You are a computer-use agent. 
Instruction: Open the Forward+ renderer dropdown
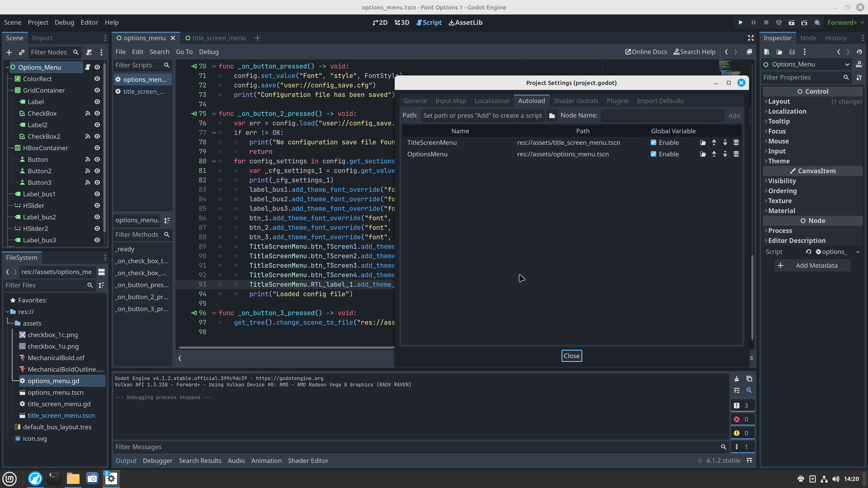pyautogui.click(x=846, y=23)
